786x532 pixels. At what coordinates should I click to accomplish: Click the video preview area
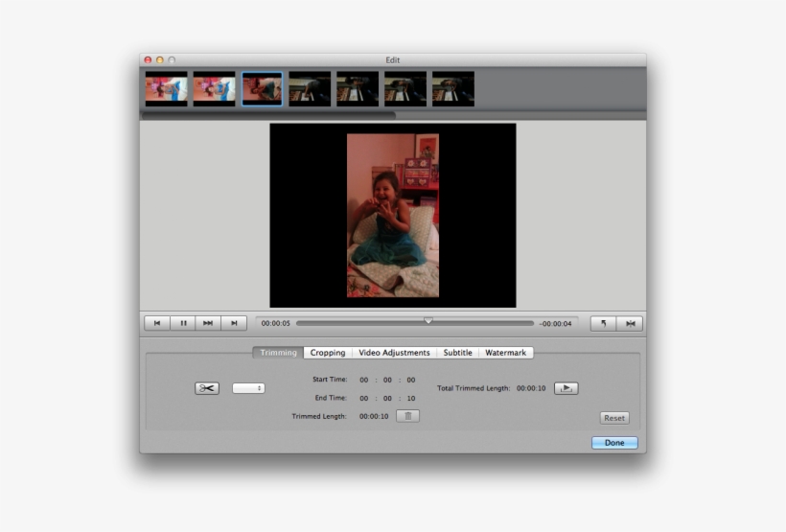pos(392,215)
